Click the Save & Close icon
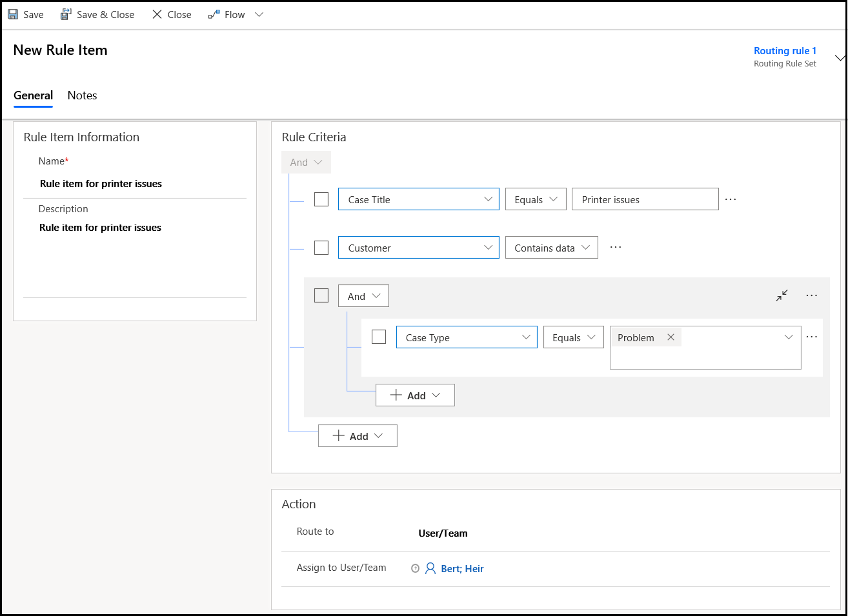 coord(66,14)
